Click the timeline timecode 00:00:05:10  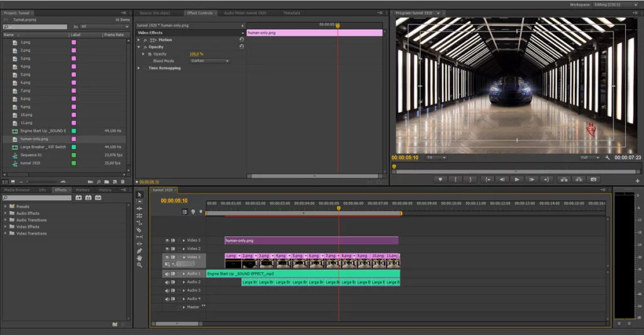click(x=174, y=200)
